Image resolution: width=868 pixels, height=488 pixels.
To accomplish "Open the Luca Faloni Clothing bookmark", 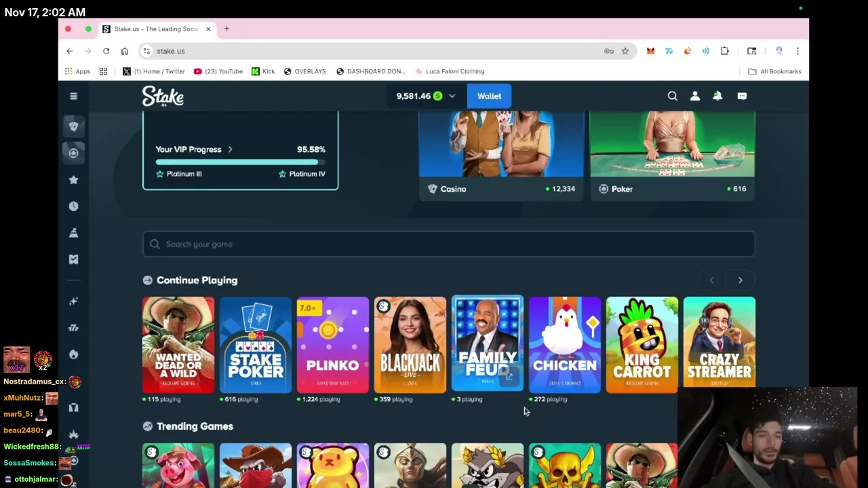I will click(x=450, y=71).
